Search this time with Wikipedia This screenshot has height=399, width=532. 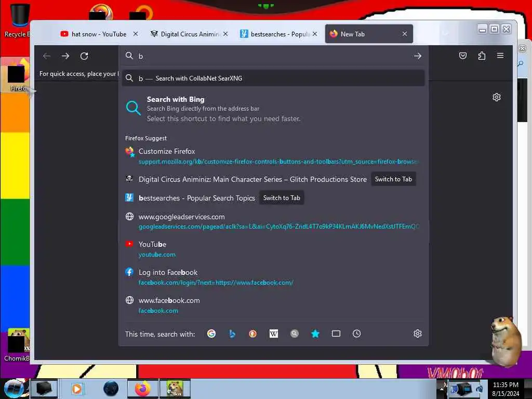coord(274,334)
